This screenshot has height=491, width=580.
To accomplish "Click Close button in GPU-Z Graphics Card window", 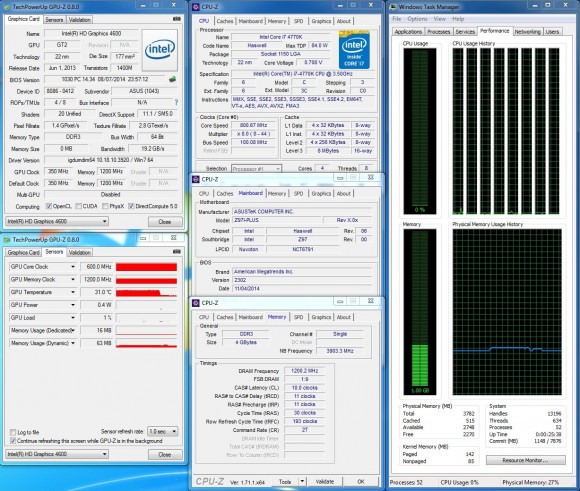I will pos(165,222).
